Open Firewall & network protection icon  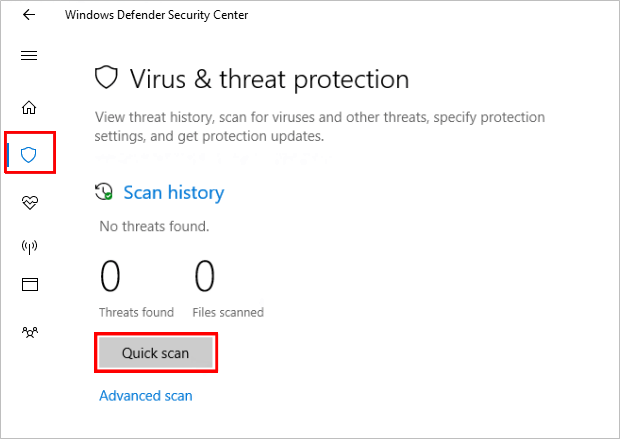click(29, 246)
